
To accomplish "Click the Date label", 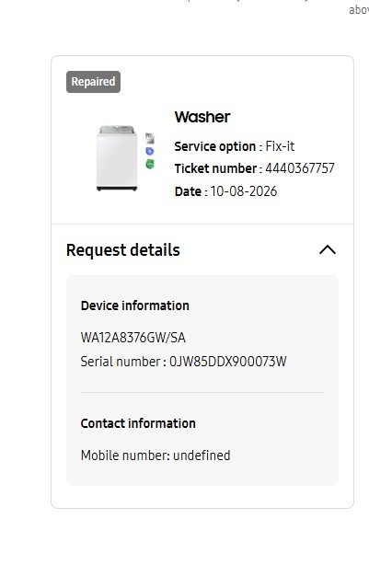I will [x=188, y=191].
